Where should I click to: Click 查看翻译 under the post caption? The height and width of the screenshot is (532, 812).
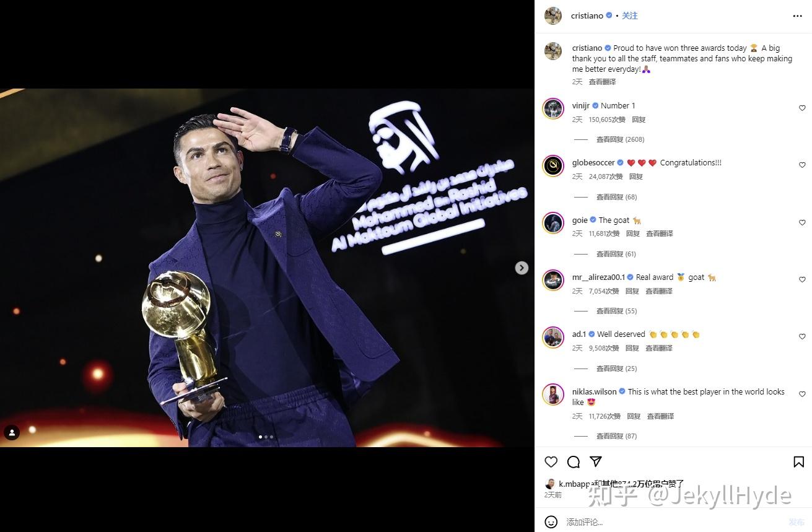602,82
